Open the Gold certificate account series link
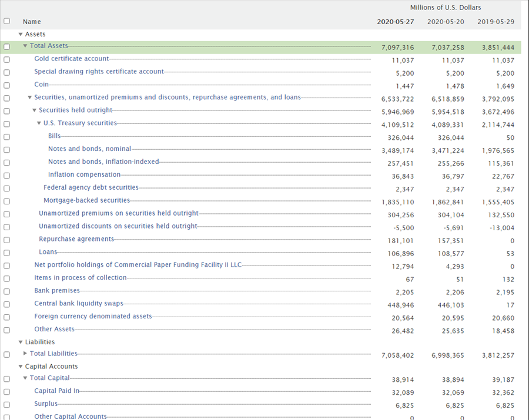The image size is (529, 420). 72,59
